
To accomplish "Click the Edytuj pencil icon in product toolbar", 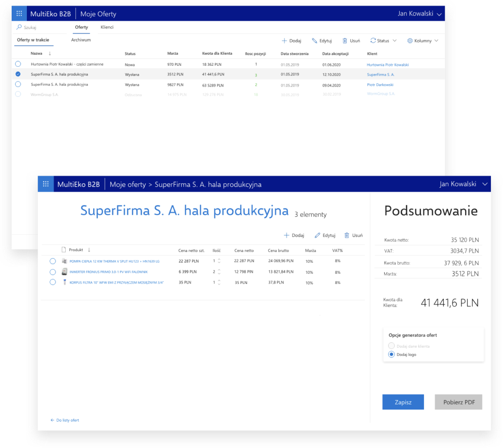I will point(317,235).
